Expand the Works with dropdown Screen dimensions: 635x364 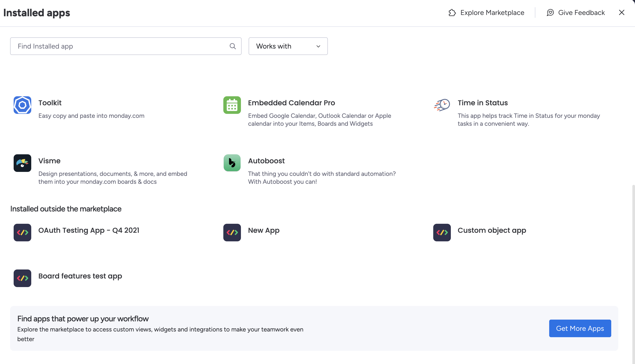[288, 46]
